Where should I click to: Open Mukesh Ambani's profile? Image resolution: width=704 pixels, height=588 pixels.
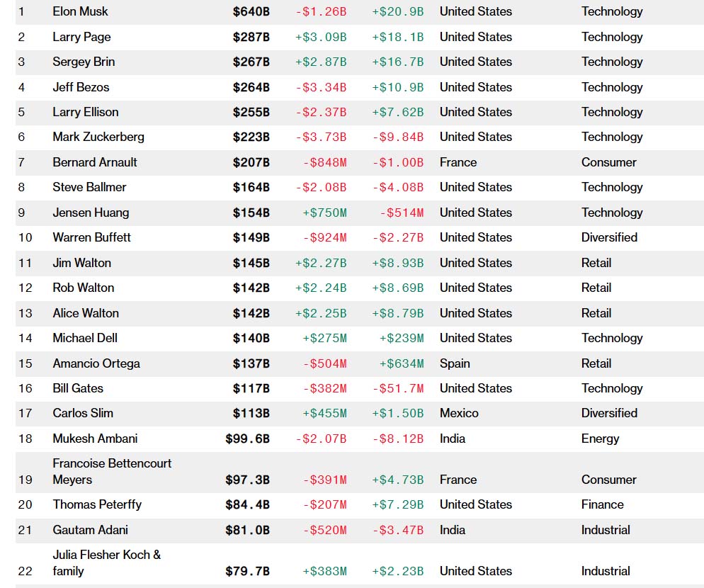click(x=95, y=439)
